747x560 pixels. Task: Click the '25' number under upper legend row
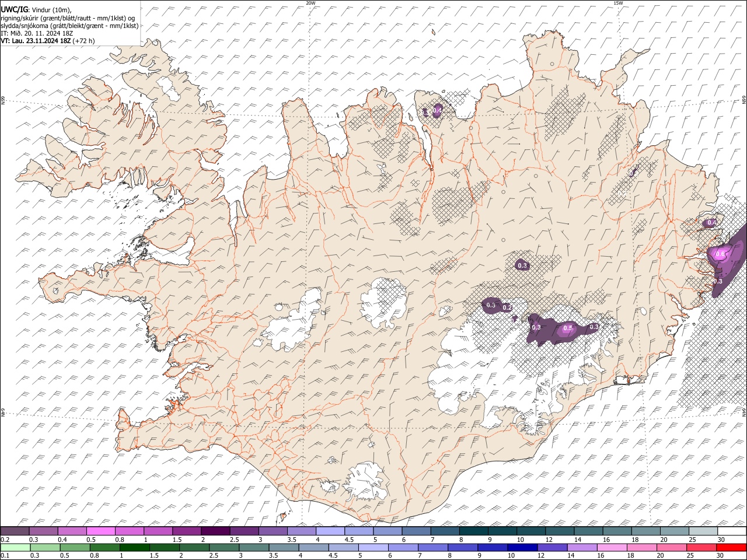click(692, 540)
